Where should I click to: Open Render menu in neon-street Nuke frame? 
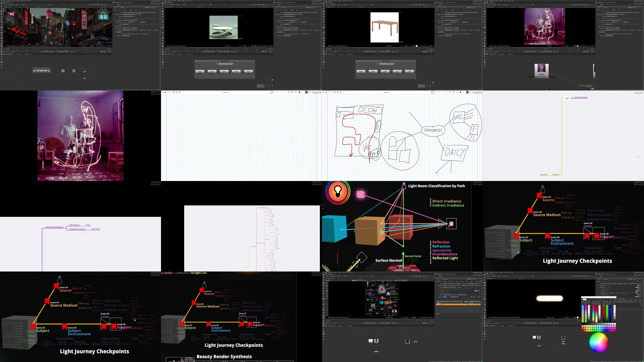[18, 1]
